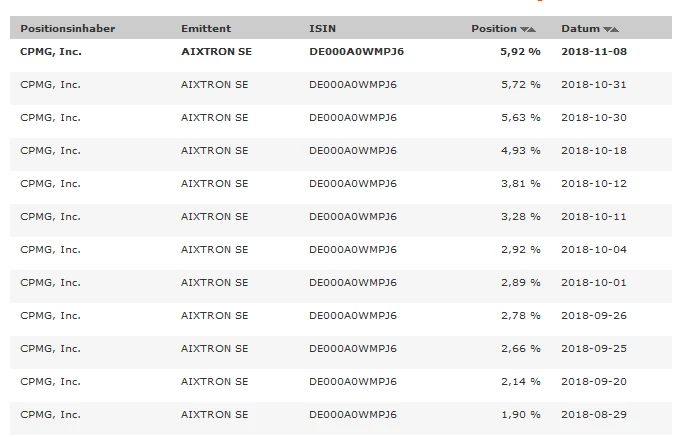This screenshot has width=674, height=437.
Task: Click the Emittent column header
Action: (x=206, y=29)
